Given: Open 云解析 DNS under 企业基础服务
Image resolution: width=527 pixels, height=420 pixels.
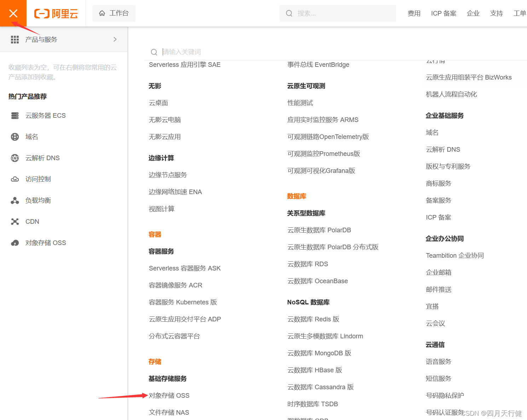Looking at the screenshot, I should (443, 150).
